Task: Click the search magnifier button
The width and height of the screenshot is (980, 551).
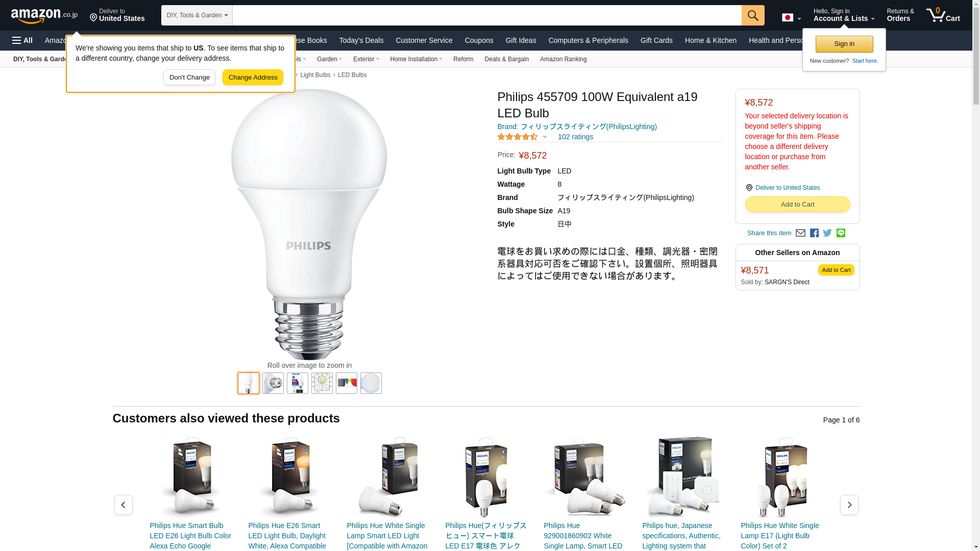Action: [x=753, y=15]
